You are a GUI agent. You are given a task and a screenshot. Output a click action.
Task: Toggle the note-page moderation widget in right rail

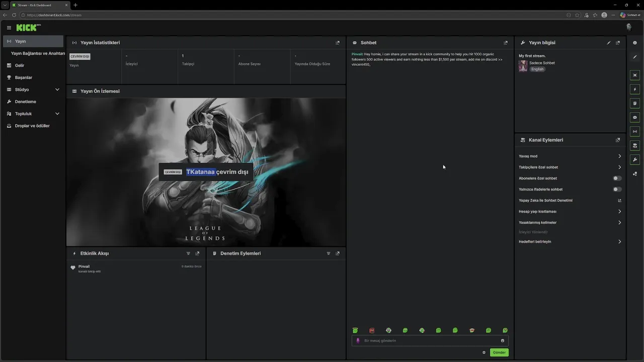click(635, 103)
